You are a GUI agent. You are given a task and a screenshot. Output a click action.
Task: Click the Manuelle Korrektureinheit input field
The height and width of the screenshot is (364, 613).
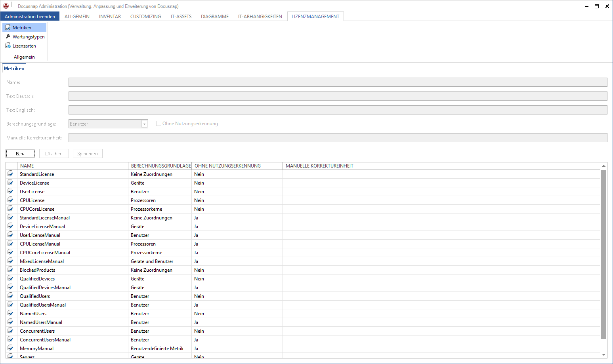point(338,137)
